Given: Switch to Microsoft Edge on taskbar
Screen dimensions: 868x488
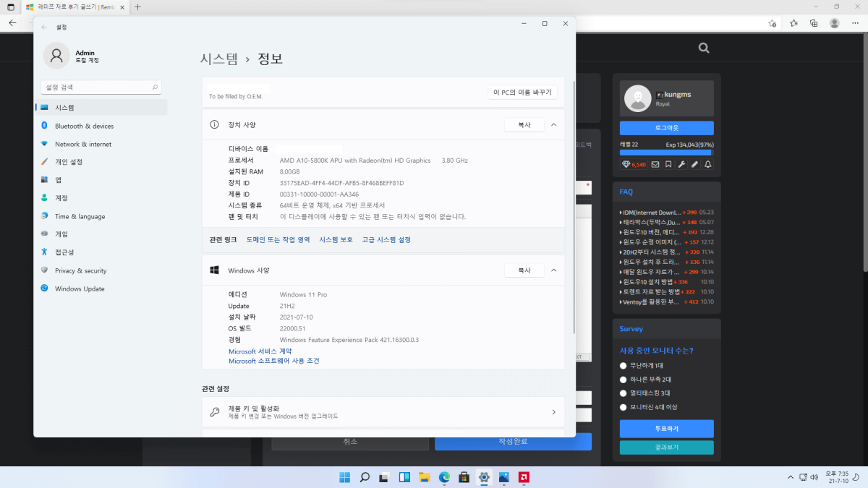Looking at the screenshot, I should tap(444, 477).
